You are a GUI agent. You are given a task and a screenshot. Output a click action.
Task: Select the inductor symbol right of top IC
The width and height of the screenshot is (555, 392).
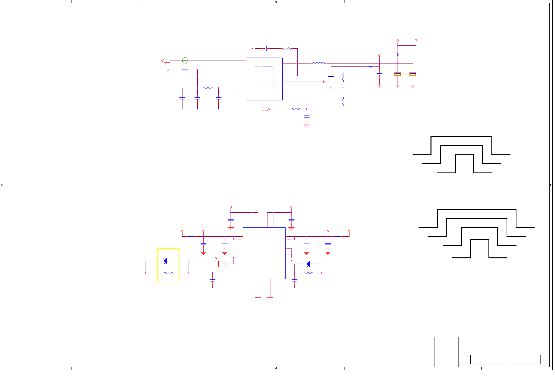click(x=319, y=63)
